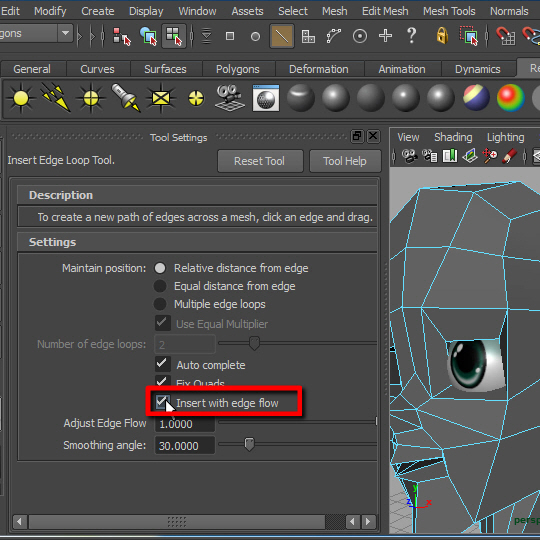Screen dimensions: 540x540
Task: Assign the blue striped layered shader sphere
Action: pos(476,98)
